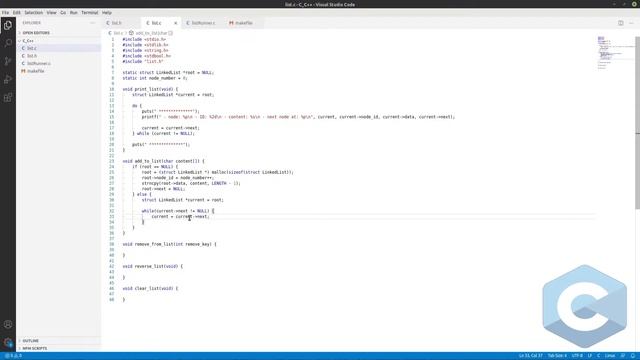Click the notifications bell in status bar
This screenshot has width=640, height=360.
(633, 356)
